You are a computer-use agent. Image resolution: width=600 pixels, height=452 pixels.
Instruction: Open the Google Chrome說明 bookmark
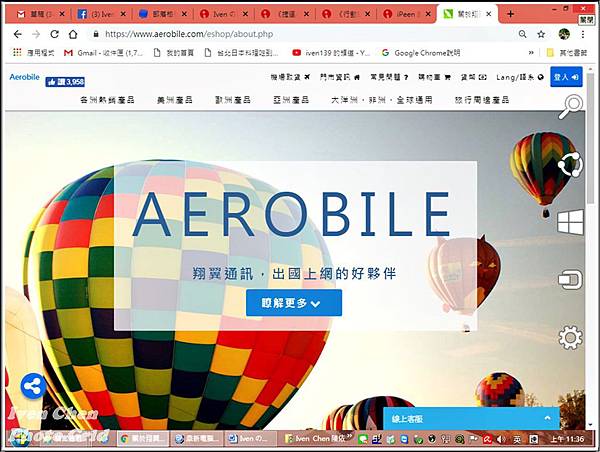421,53
